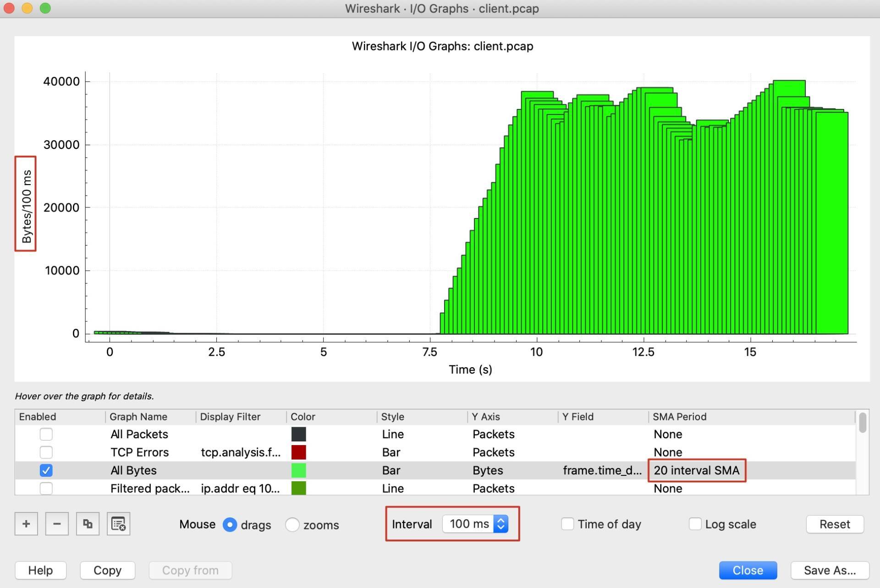Screen dimensions: 880x588
Task: Enable the All Packets graph checkbox
Action: tap(45, 434)
